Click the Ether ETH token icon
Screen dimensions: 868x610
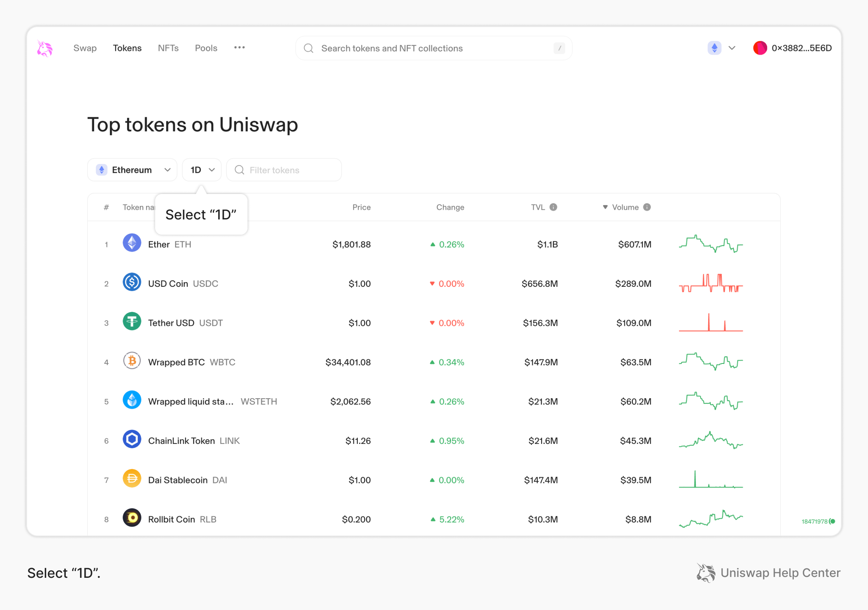(132, 243)
